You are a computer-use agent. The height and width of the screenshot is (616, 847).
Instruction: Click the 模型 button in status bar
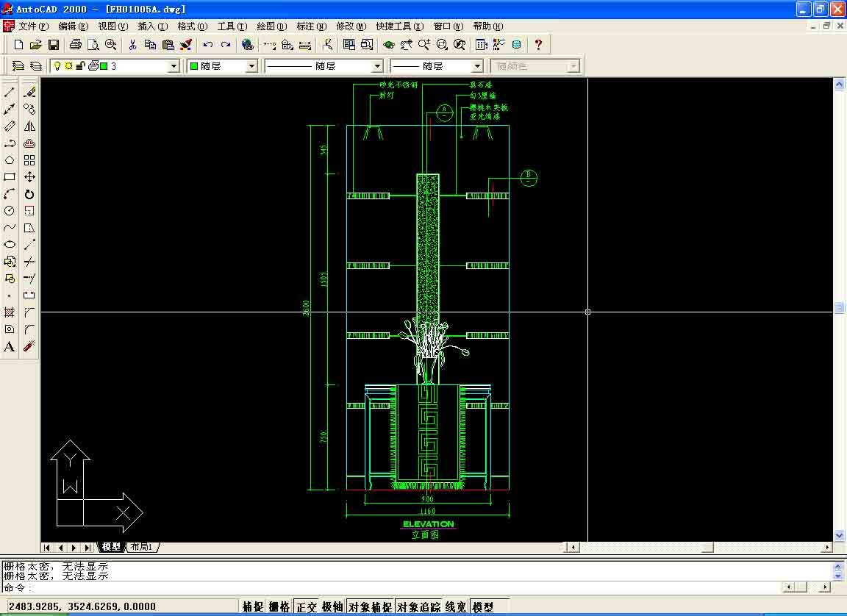click(x=483, y=606)
